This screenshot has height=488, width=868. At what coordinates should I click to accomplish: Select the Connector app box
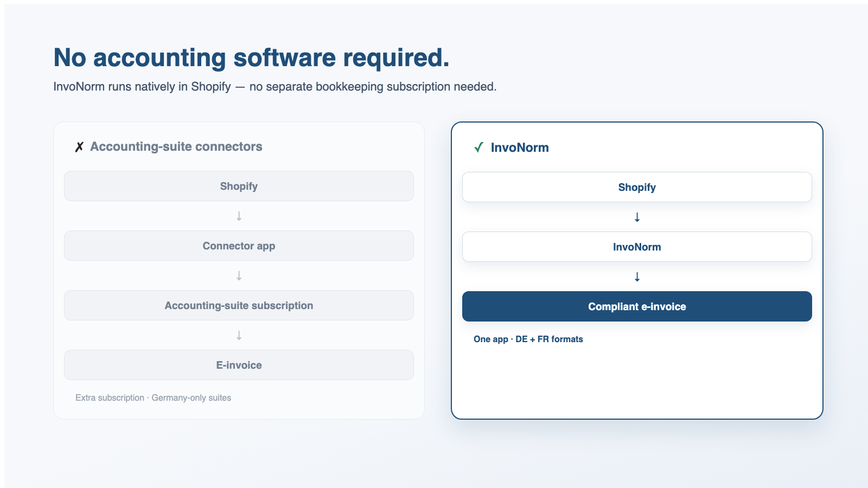pyautogui.click(x=239, y=246)
